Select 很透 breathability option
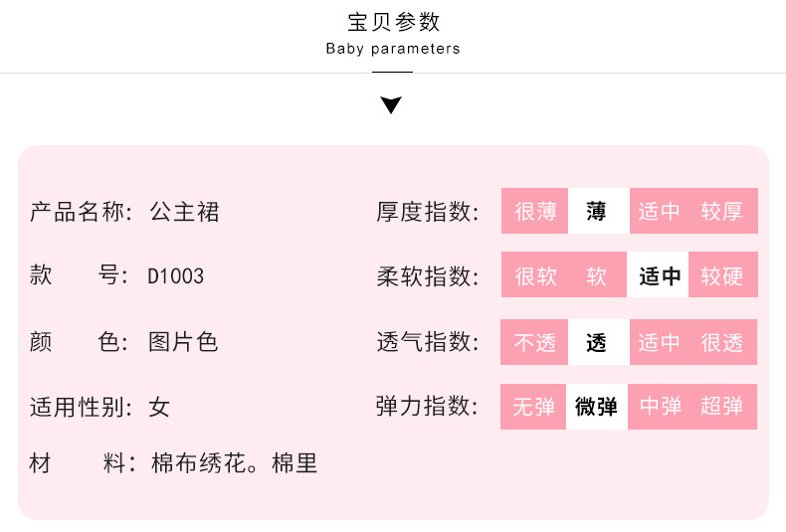 722,343
